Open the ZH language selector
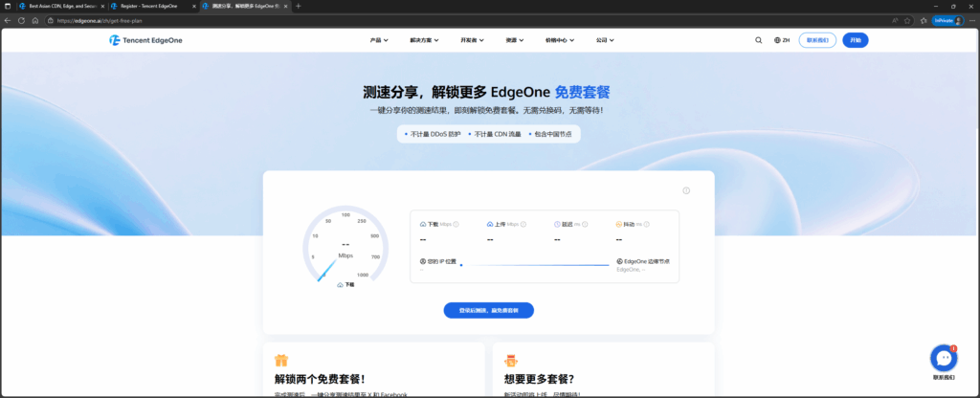Image resolution: width=980 pixels, height=398 pixels. pos(782,40)
